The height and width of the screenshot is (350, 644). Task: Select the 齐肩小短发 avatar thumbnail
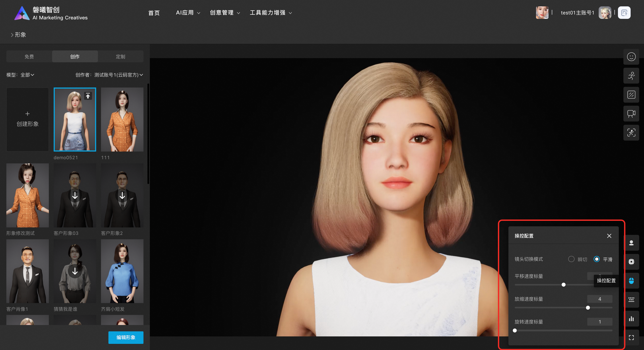(122, 271)
